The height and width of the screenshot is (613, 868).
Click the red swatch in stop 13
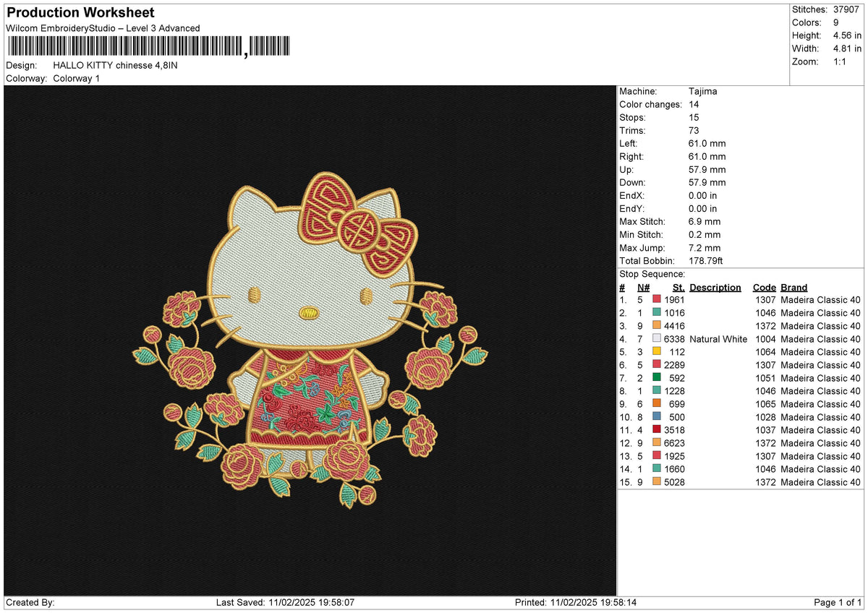pos(657,456)
